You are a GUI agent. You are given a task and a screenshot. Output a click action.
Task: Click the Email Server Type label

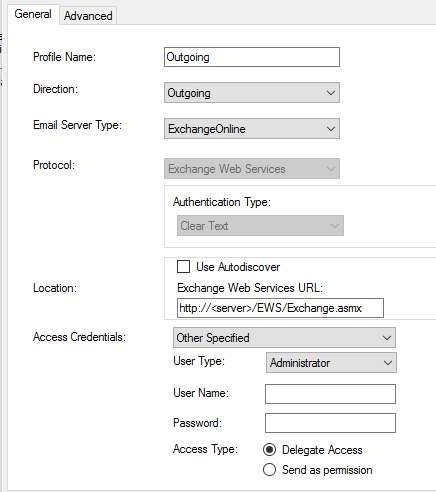click(x=77, y=125)
